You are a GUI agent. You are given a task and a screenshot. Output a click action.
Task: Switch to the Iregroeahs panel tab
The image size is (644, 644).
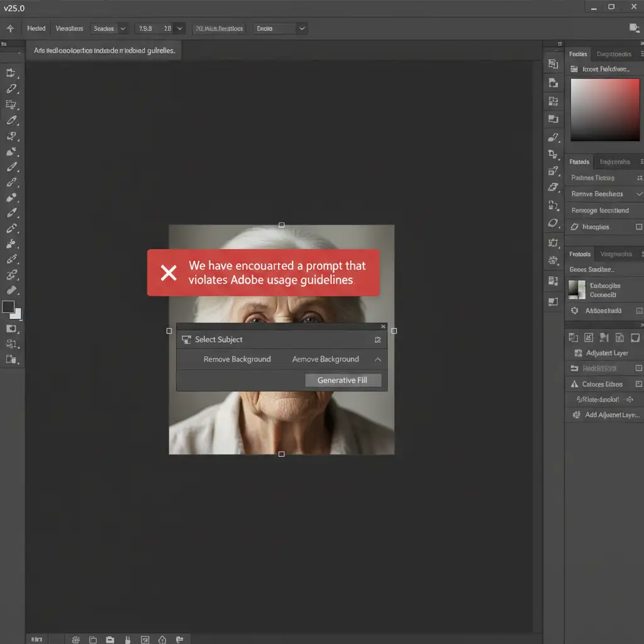tap(614, 162)
